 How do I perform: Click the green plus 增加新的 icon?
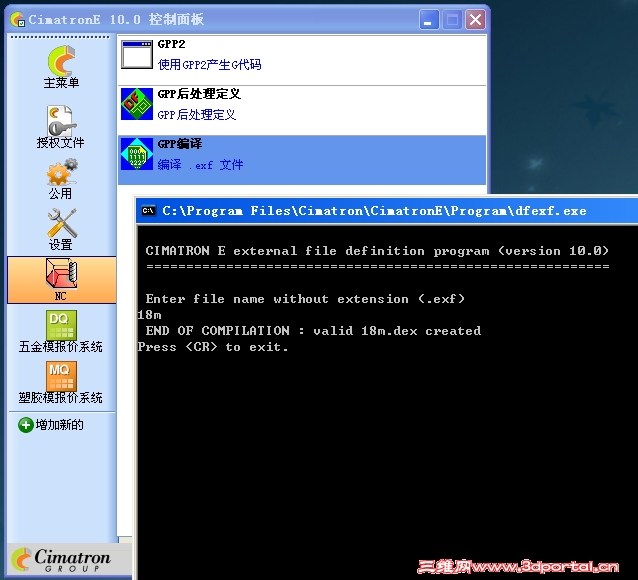click(x=26, y=425)
